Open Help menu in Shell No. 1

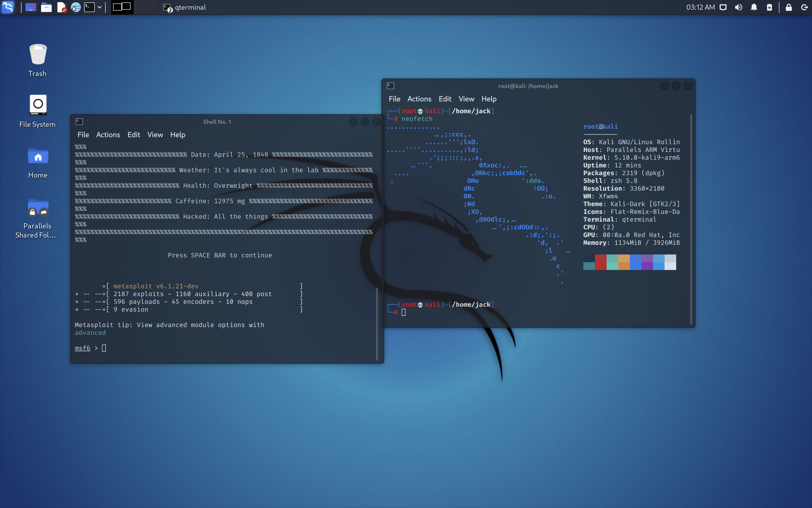click(177, 135)
